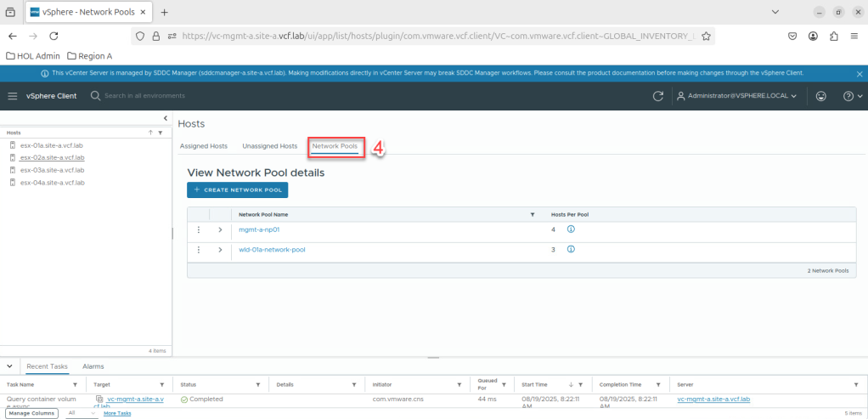Open the vc-mgmt-a.site-a.vcf.lab server link
Screen dimensions: 868x419
(x=713, y=399)
